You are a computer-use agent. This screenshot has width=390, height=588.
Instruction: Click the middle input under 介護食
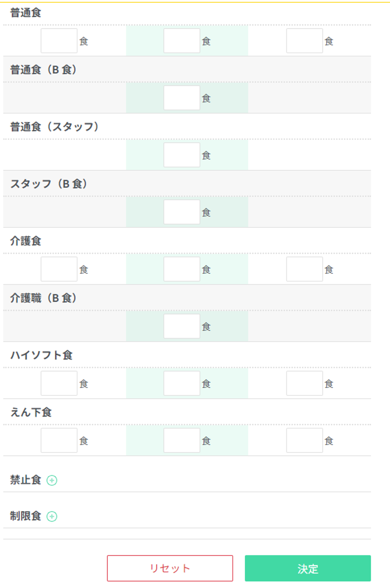pos(182,269)
